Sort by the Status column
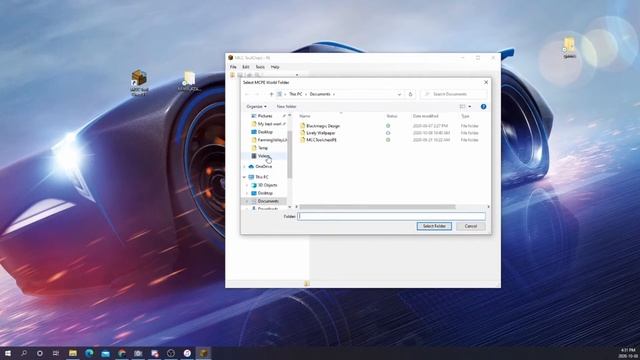The height and width of the screenshot is (360, 640). click(x=392, y=116)
